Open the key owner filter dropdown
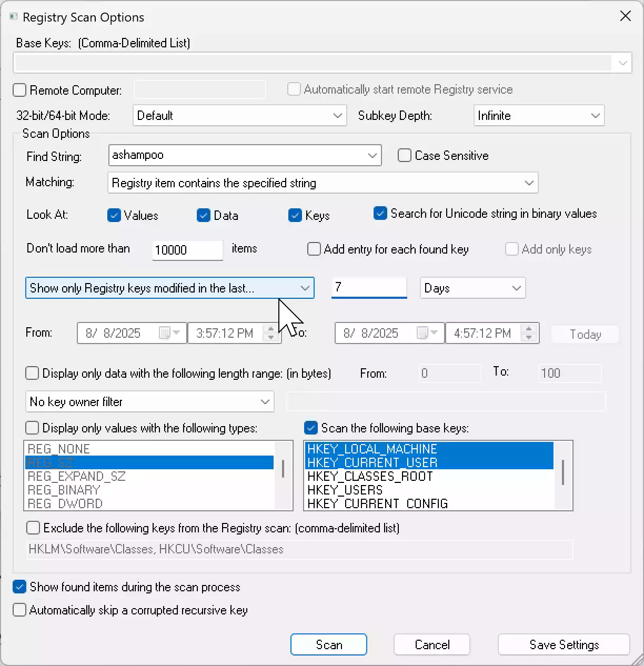Screen dimensions: 644x666 coord(265,401)
